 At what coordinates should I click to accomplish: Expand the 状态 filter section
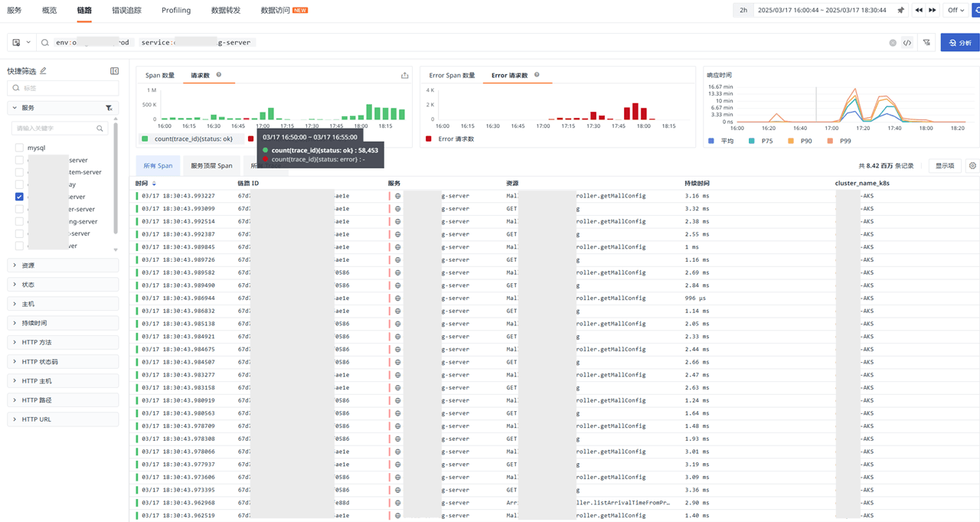(63, 285)
